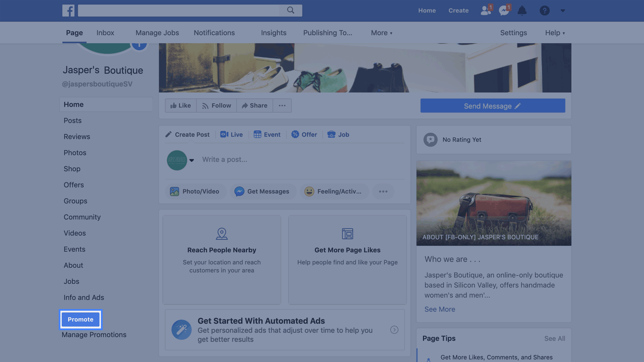
Task: Expand the account dropdown arrow in top bar
Action: pyautogui.click(x=563, y=11)
